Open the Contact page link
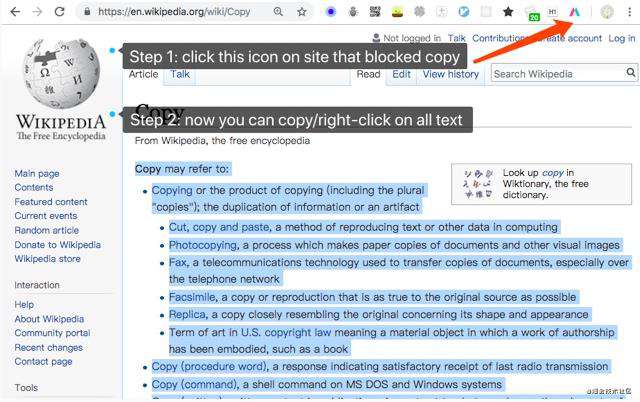This screenshot has width=640, height=402. click(43, 362)
